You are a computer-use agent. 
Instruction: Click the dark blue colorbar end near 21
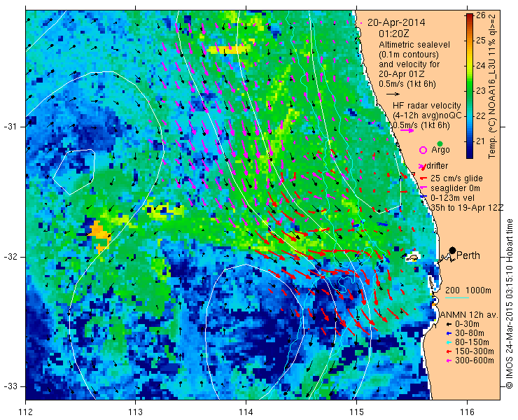pyautogui.click(x=469, y=150)
